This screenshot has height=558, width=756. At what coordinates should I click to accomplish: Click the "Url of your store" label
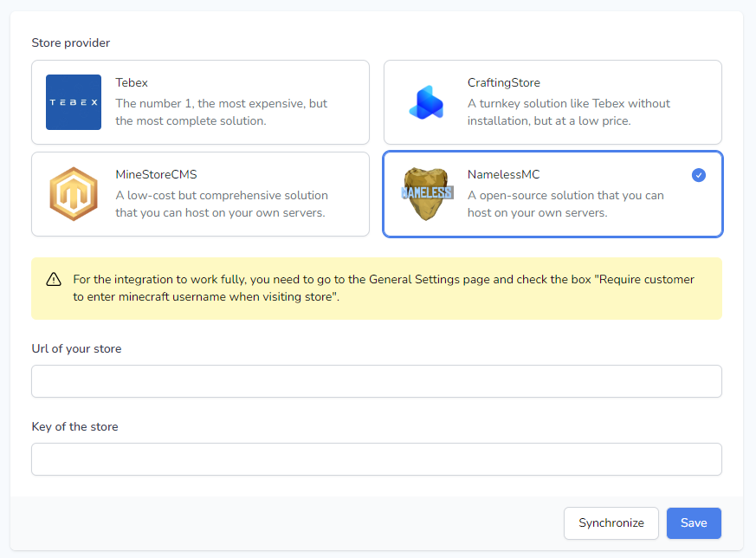(77, 348)
